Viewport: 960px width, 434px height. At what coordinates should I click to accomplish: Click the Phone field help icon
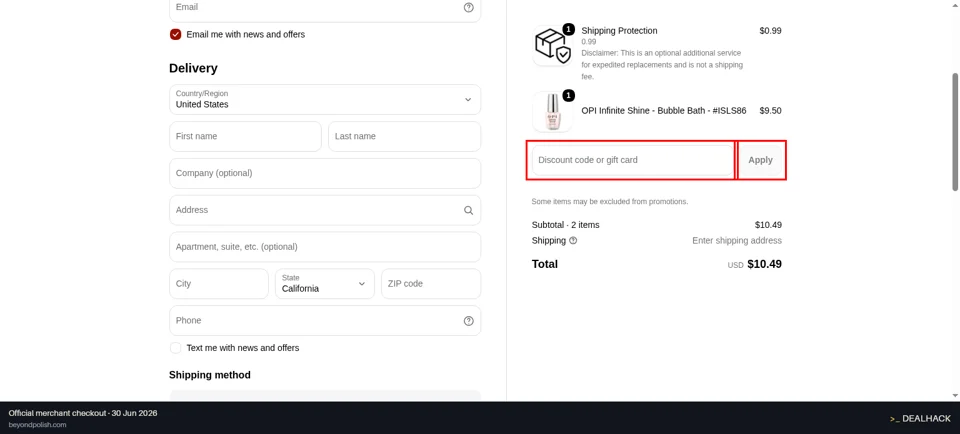[x=468, y=321]
